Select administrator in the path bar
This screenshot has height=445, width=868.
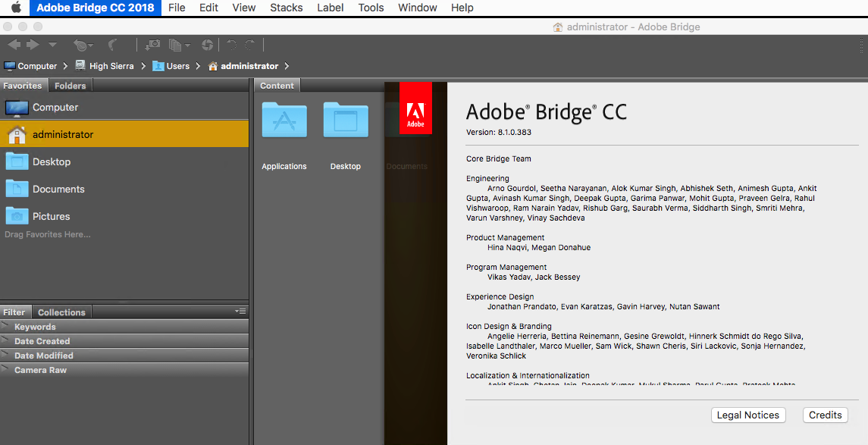pos(243,66)
